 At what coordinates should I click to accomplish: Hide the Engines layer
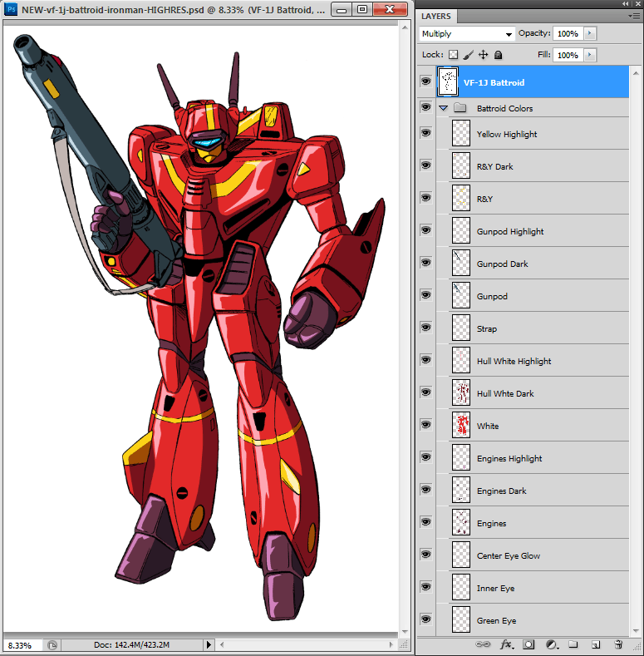[425, 521]
